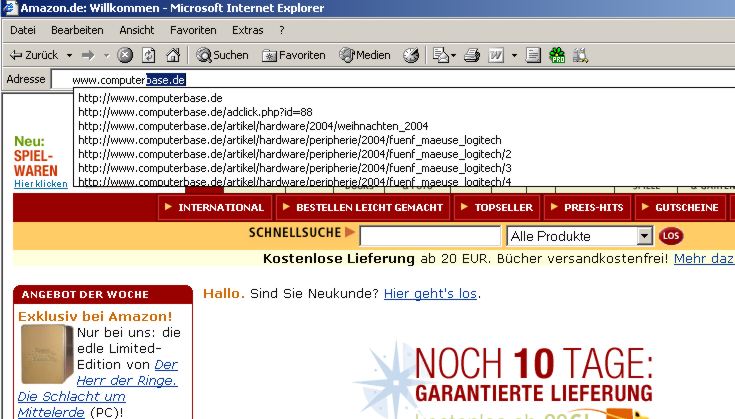This screenshot has width=735, height=419.
Task: Follow the Mehr dazu link
Action: 704,258
